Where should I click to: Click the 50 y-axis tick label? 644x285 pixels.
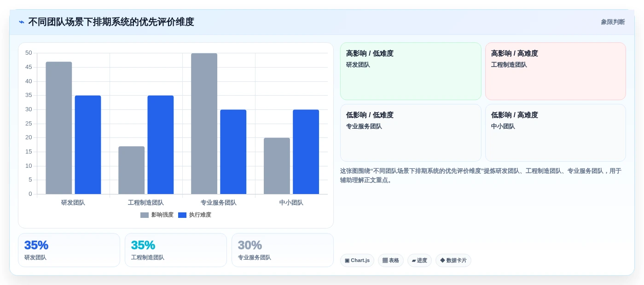pos(29,53)
